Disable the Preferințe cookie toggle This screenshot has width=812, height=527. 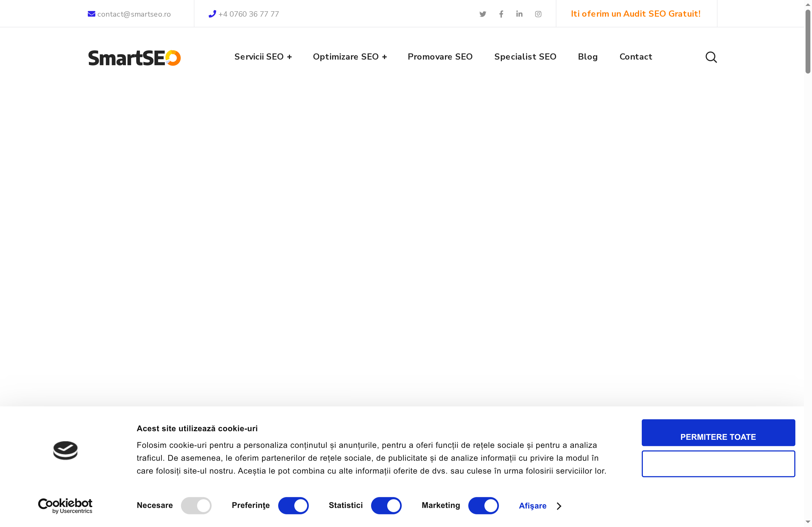(293, 505)
